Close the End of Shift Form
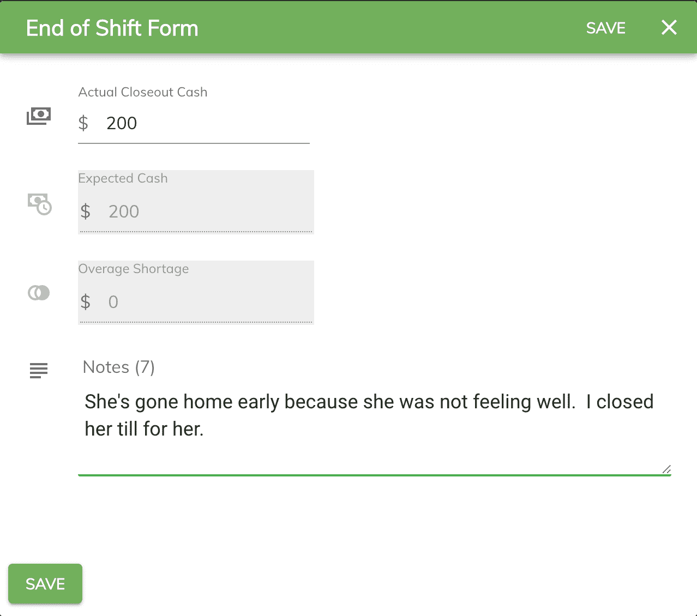This screenshot has width=697, height=616. click(x=669, y=27)
